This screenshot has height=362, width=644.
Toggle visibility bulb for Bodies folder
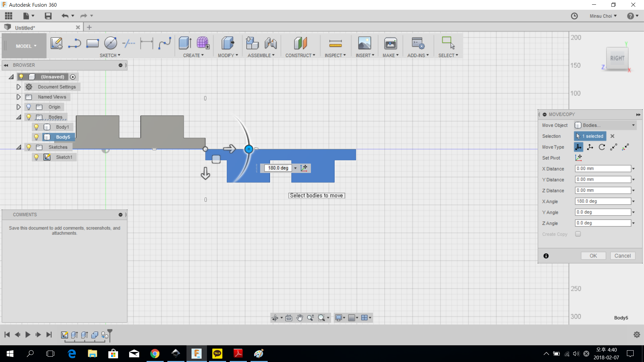(x=29, y=117)
